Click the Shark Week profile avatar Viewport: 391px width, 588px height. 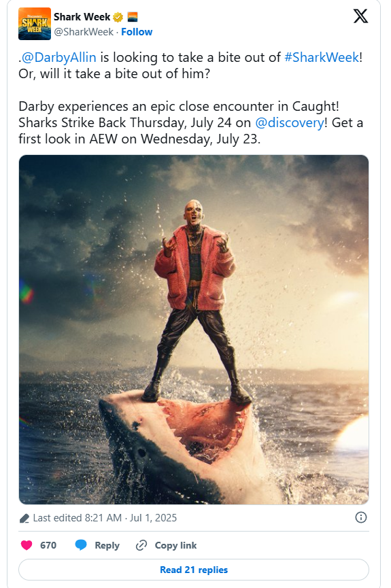click(x=35, y=24)
